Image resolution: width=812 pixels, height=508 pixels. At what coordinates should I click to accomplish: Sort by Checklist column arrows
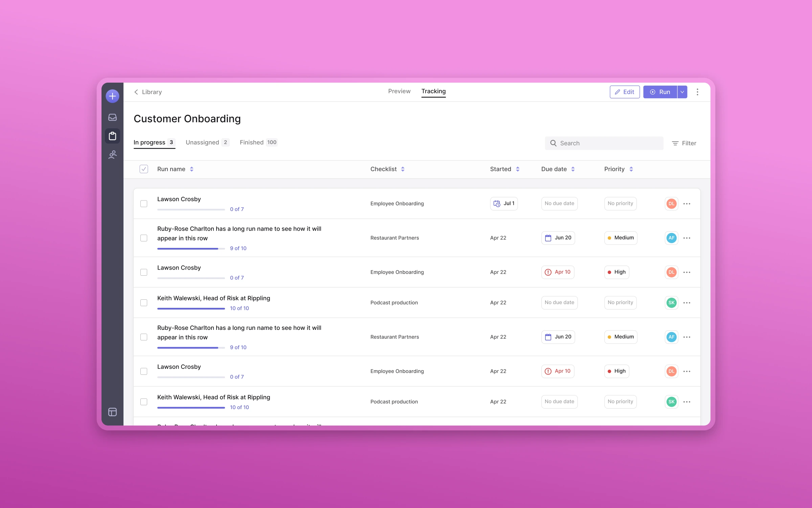click(x=403, y=169)
